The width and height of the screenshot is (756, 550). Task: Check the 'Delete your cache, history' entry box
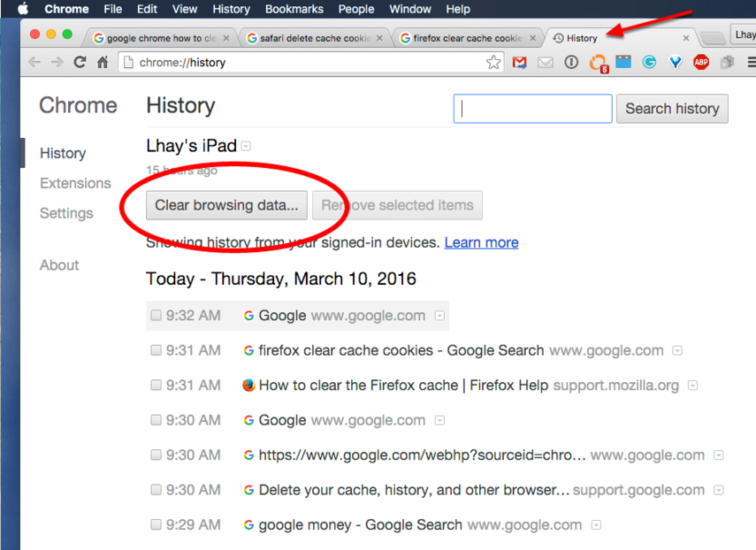click(x=156, y=490)
